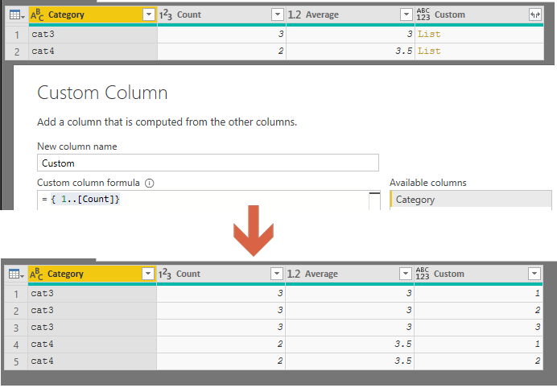
Task: Select Count value 2 in row 4
Action: tap(221, 345)
